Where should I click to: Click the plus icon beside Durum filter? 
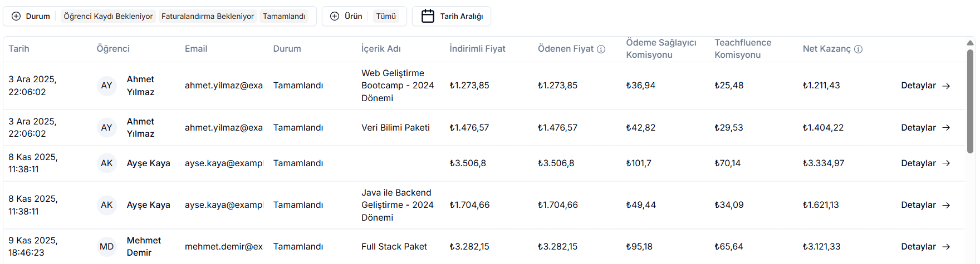pyautogui.click(x=16, y=16)
